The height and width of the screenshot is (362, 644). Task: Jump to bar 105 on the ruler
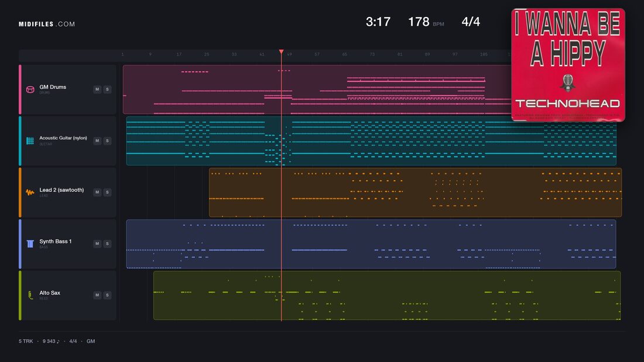tap(484, 54)
